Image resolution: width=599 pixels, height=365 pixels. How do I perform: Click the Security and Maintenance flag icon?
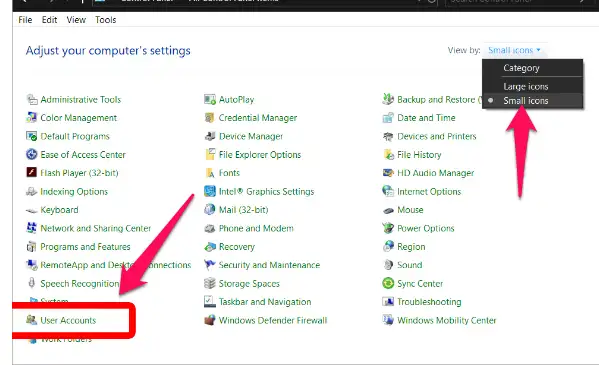coord(210,264)
